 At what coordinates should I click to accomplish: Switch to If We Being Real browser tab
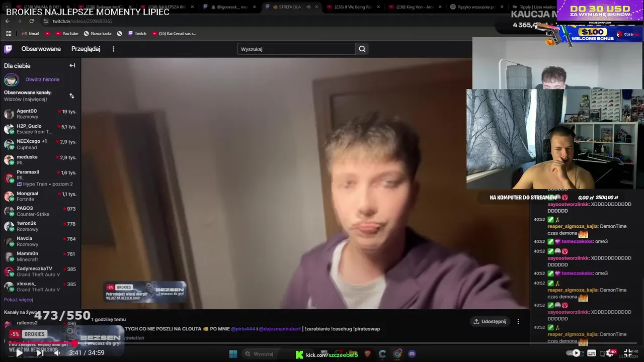(x=352, y=7)
